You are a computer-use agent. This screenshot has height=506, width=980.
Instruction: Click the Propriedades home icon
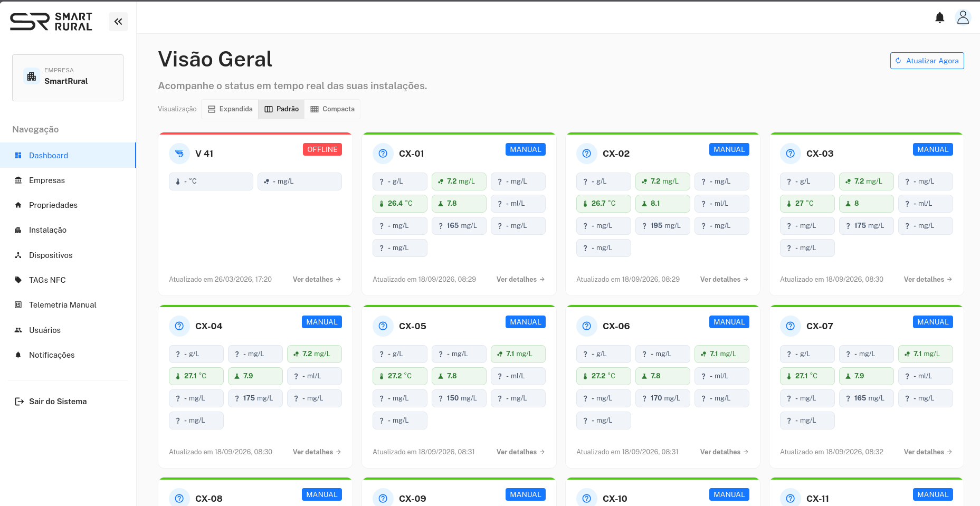coord(18,205)
